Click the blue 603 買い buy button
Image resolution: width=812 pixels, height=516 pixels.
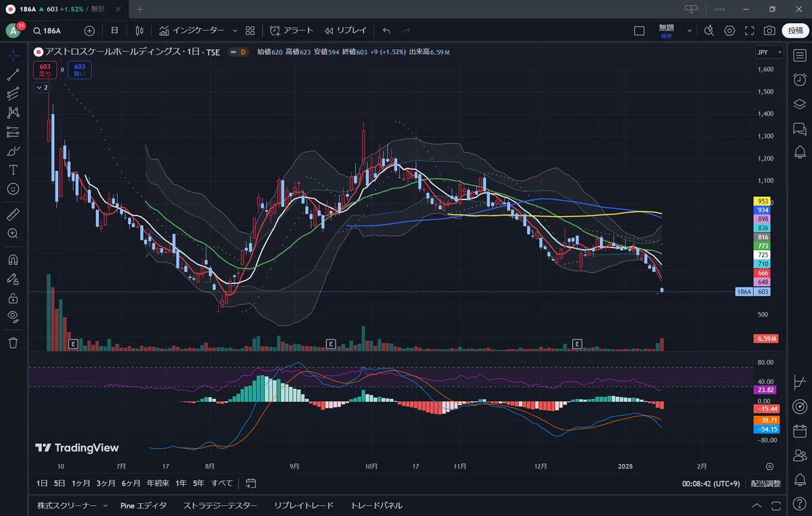[x=80, y=70]
